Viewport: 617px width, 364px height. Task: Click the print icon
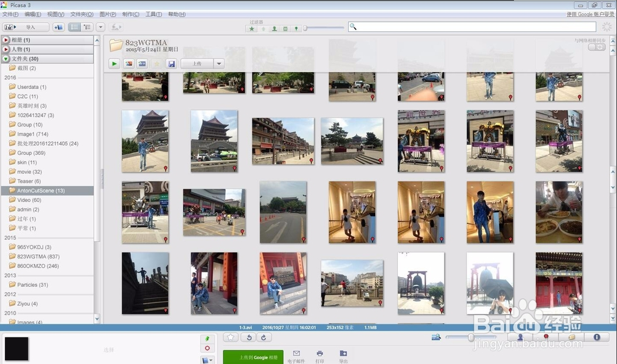(320, 354)
